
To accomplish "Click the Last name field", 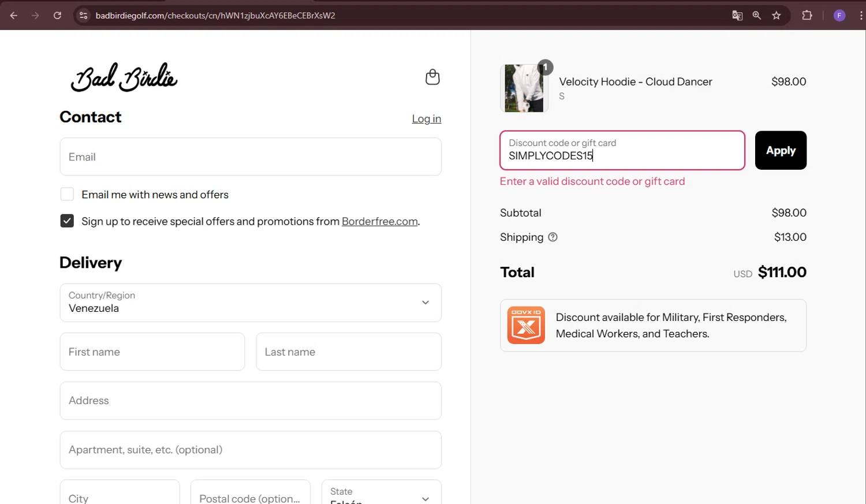I will click(x=349, y=352).
